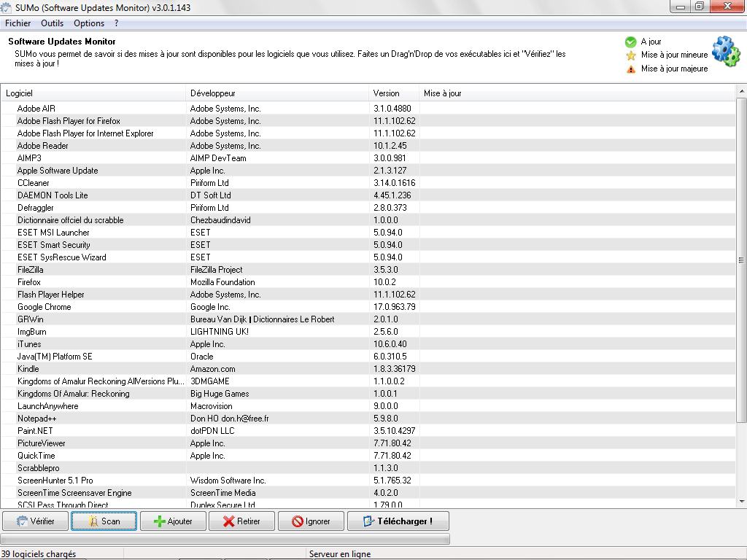The image size is (747, 560).
Task: Click the vertical scrollbar down arrow
Action: click(741, 502)
